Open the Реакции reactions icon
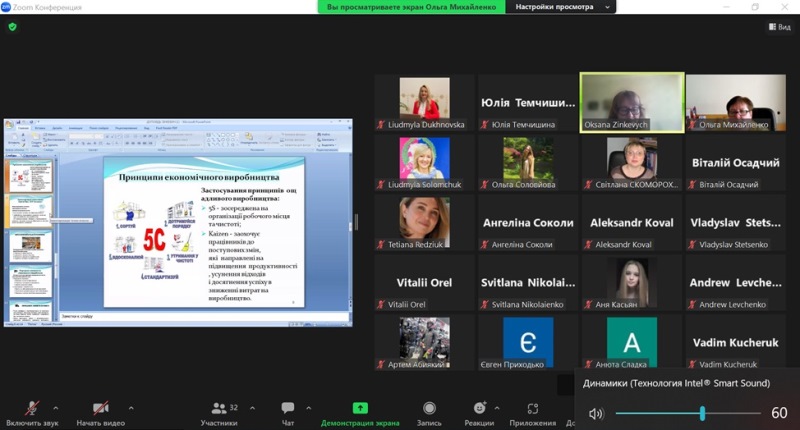The image size is (800, 430). click(x=479, y=409)
